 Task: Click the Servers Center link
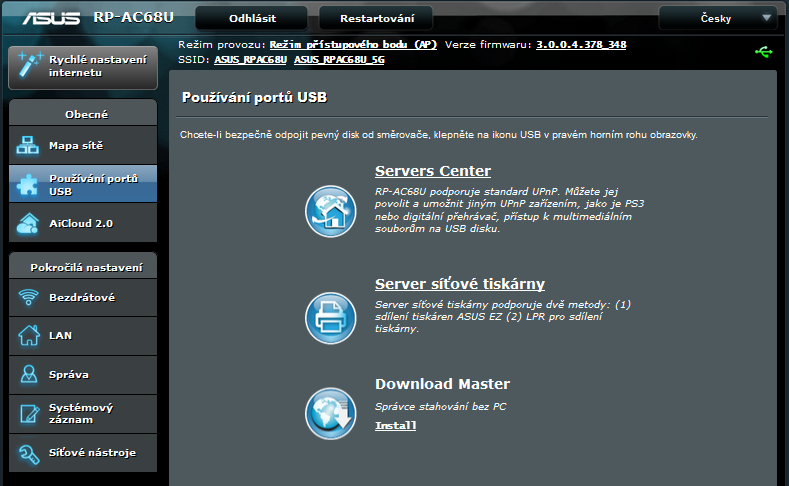click(x=433, y=171)
